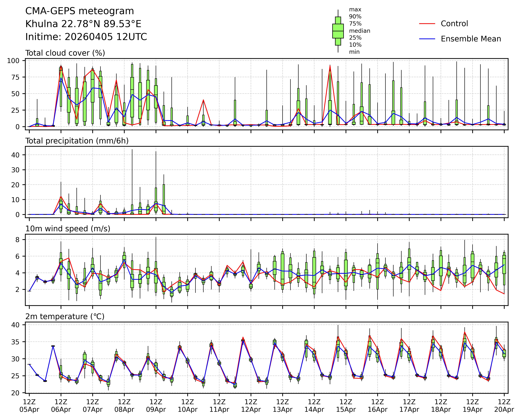
Task: Click the CMA-GEPS meteogram title
Action: pyautogui.click(x=80, y=11)
